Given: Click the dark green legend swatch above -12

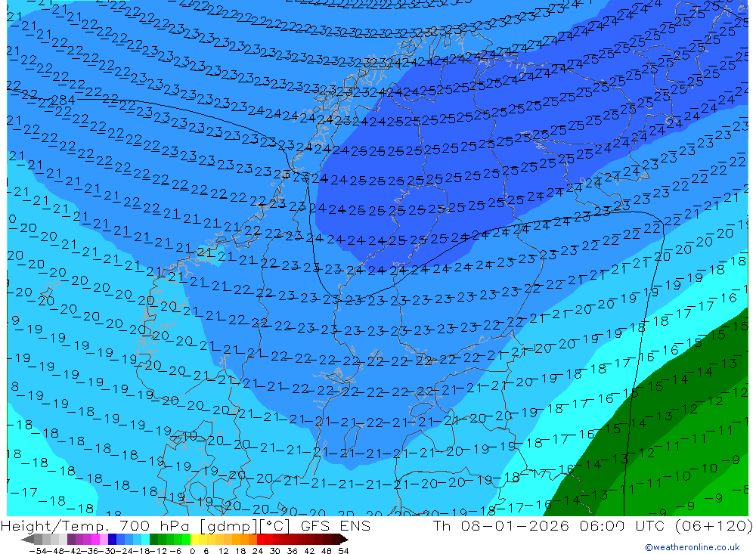Looking at the screenshot, I should tap(153, 539).
